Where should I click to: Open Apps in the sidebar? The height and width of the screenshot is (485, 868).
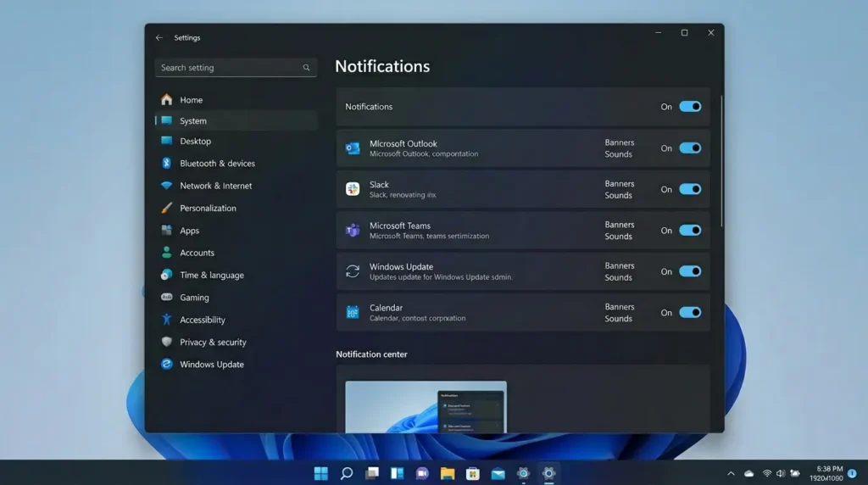pos(236,231)
